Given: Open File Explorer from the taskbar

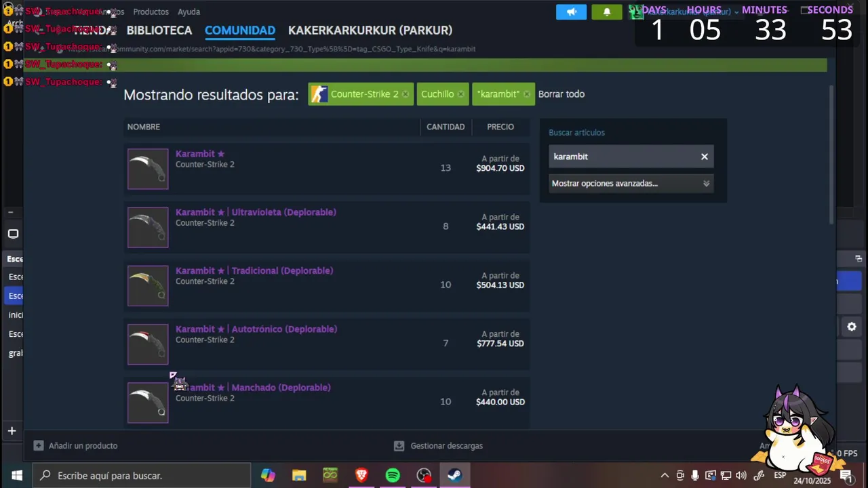Looking at the screenshot, I should pyautogui.click(x=299, y=476).
